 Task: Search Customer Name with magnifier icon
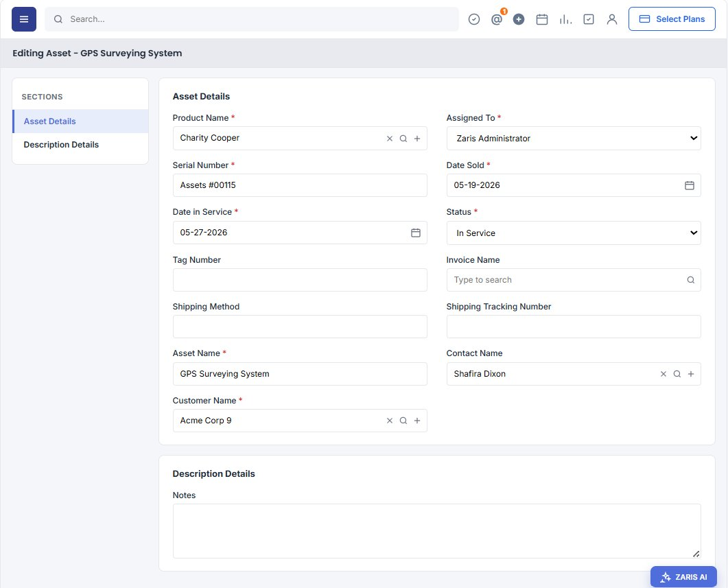(x=403, y=421)
